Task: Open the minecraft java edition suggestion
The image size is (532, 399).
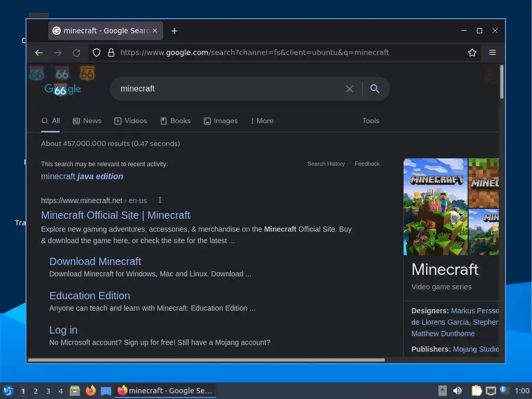Action: 82,177
